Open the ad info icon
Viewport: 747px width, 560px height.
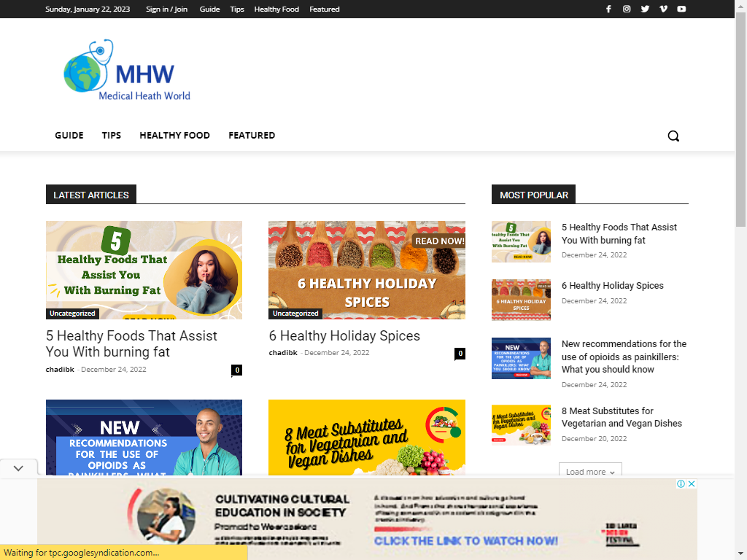tap(681, 484)
